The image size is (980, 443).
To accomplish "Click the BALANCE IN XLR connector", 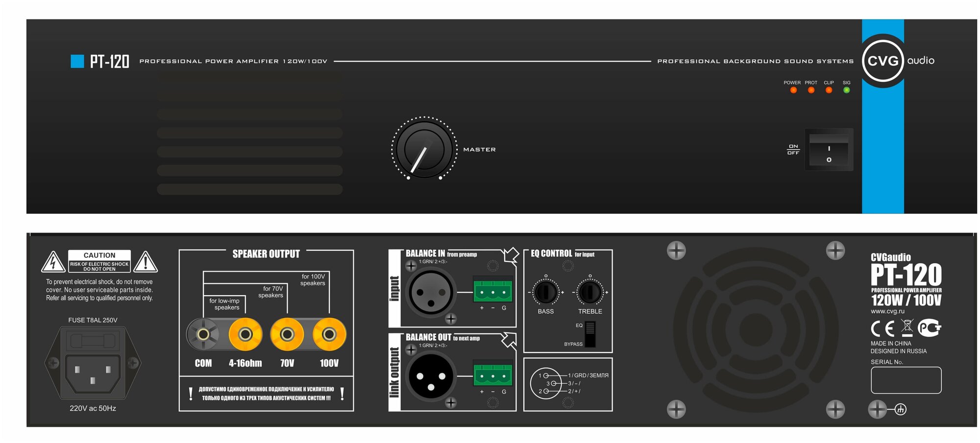I will pos(431,293).
